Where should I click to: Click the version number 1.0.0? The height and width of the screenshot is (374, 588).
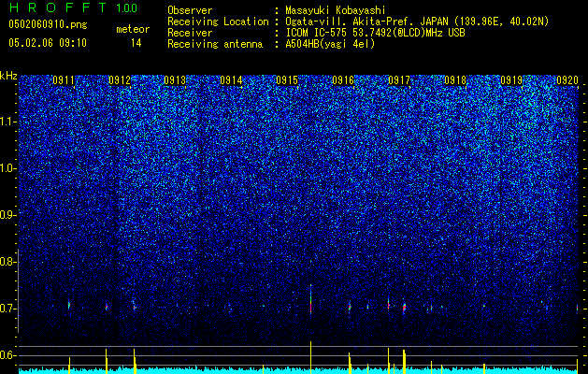(127, 7)
